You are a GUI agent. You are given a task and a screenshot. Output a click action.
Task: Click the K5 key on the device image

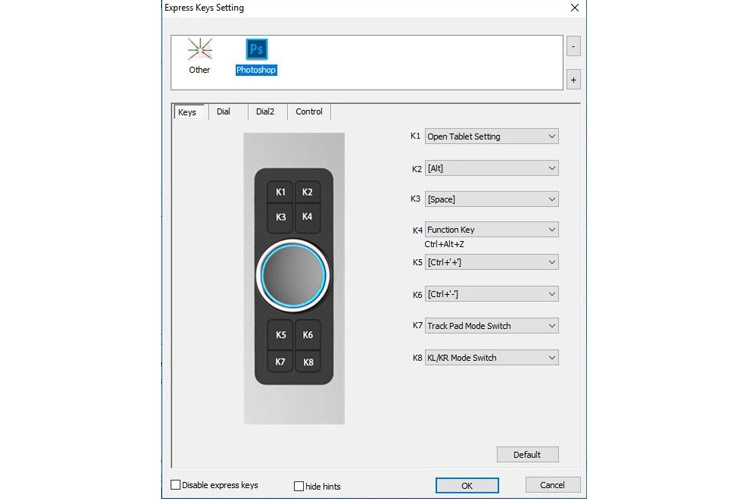coord(281,334)
